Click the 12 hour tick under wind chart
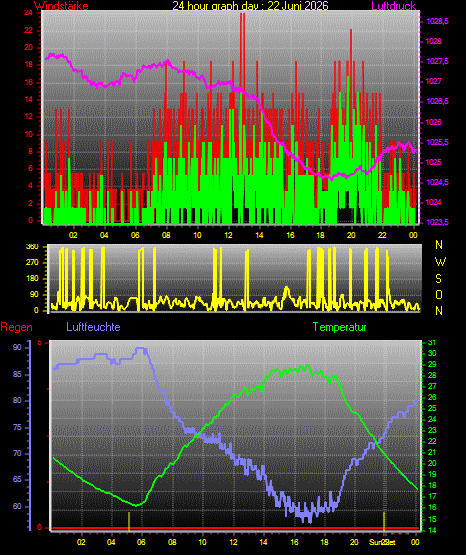The width and height of the screenshot is (466, 555). pyautogui.click(x=228, y=235)
